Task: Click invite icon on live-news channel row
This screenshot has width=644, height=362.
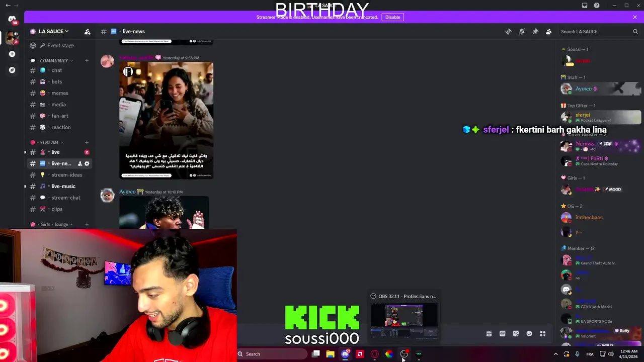Action: pos(79,163)
